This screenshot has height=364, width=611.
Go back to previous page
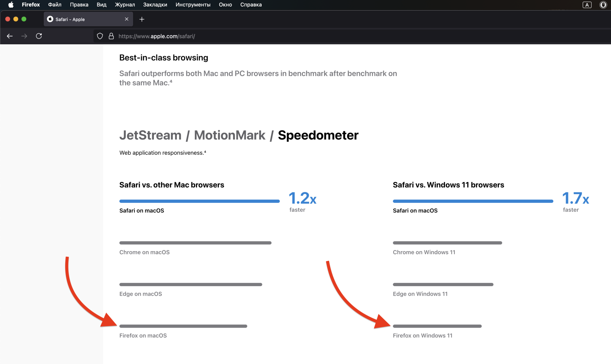point(10,36)
